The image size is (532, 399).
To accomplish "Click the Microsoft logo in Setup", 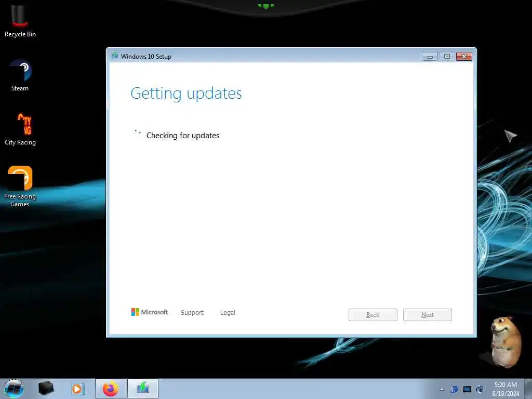I will pos(150,312).
